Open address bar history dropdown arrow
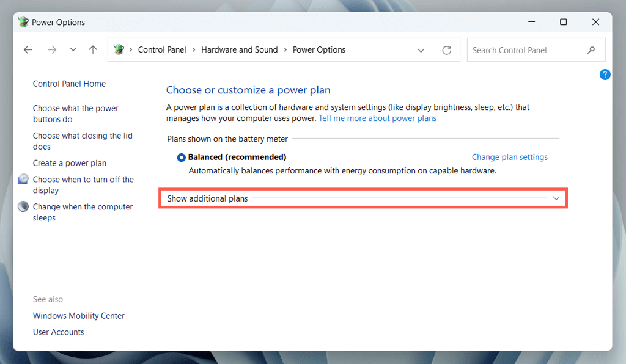This screenshot has height=364, width=626. tap(421, 50)
